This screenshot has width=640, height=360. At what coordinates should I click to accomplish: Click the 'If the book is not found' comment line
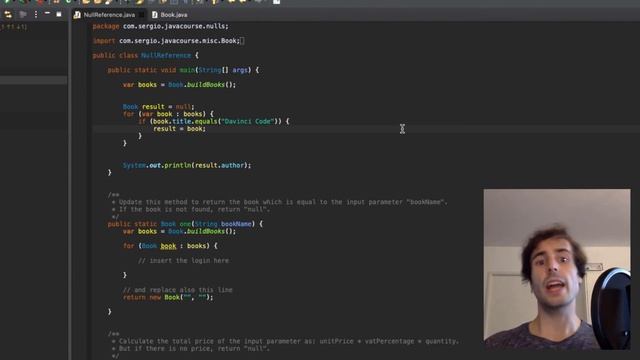[x=191, y=210]
